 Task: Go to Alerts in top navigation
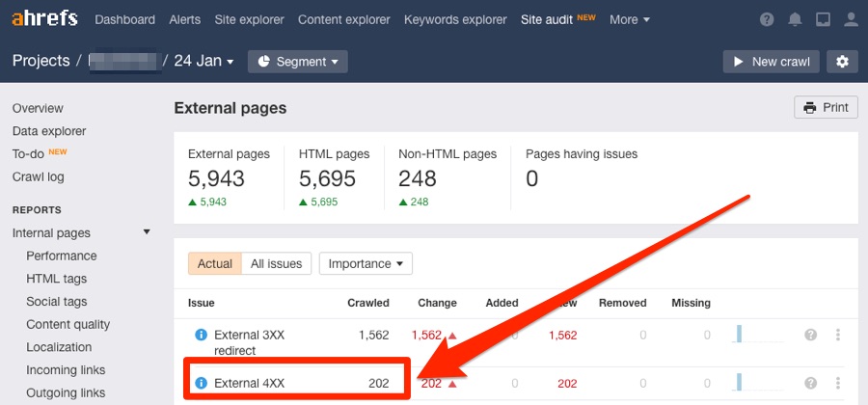point(185,20)
